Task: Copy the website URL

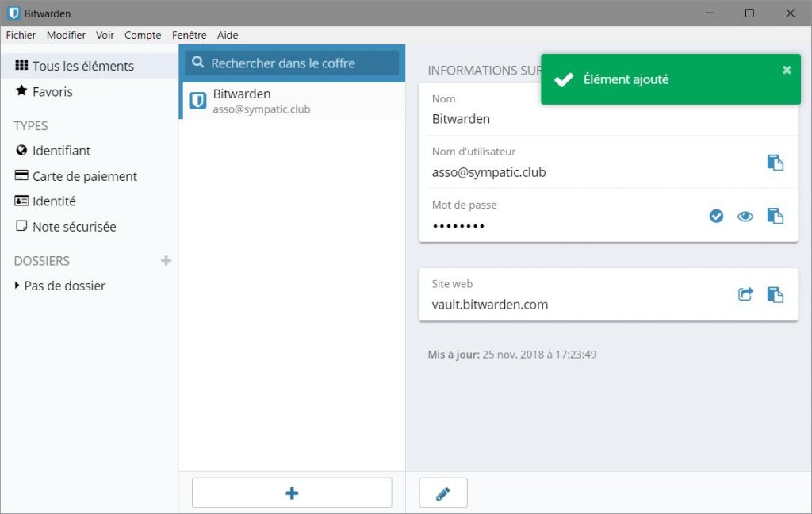Action: click(x=775, y=294)
